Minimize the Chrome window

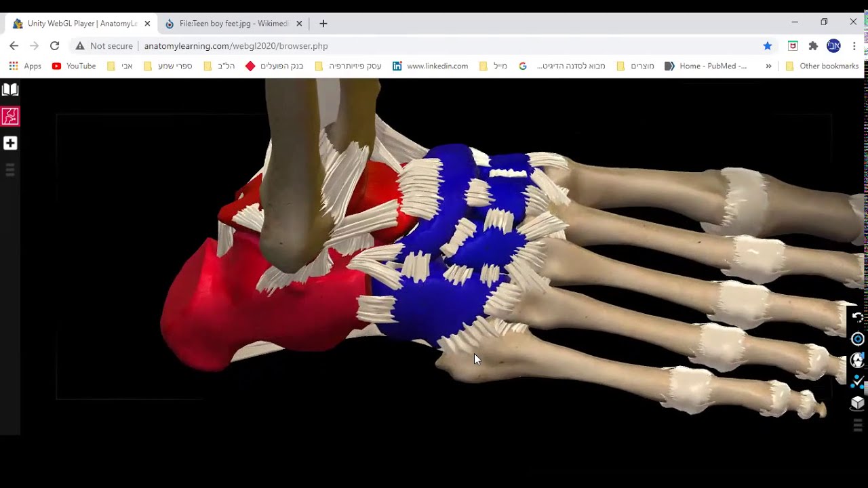(x=795, y=22)
